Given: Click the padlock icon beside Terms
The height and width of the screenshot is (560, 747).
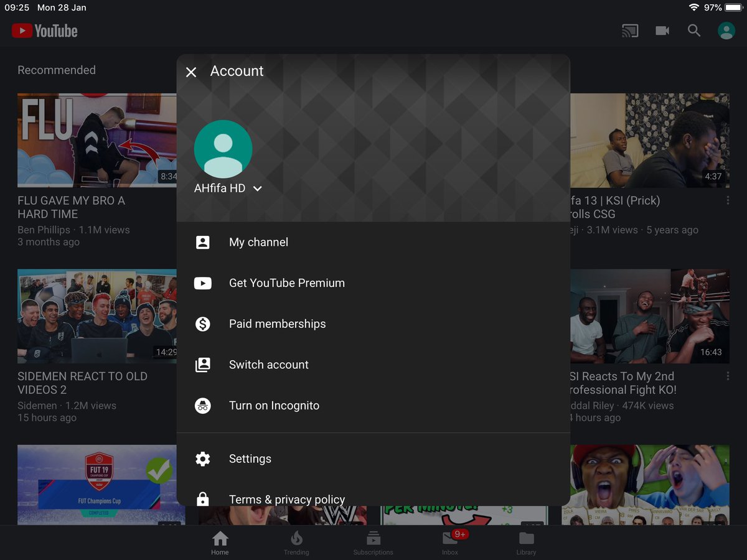Looking at the screenshot, I should (203, 499).
